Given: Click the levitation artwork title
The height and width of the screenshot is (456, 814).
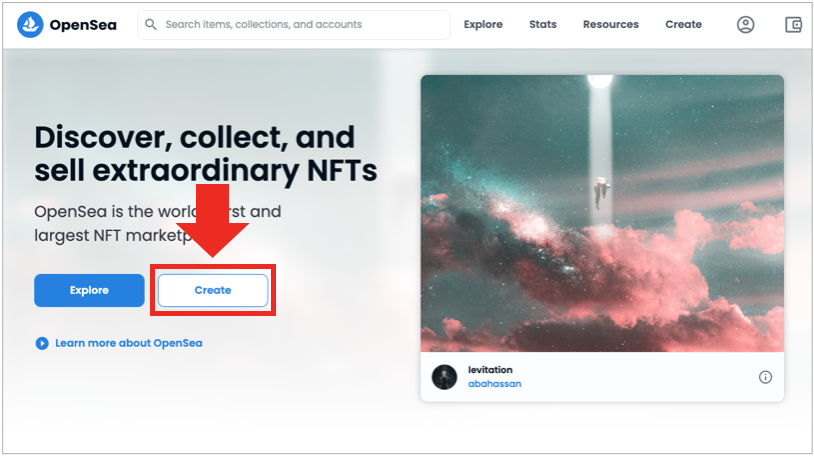Looking at the screenshot, I should coord(490,370).
